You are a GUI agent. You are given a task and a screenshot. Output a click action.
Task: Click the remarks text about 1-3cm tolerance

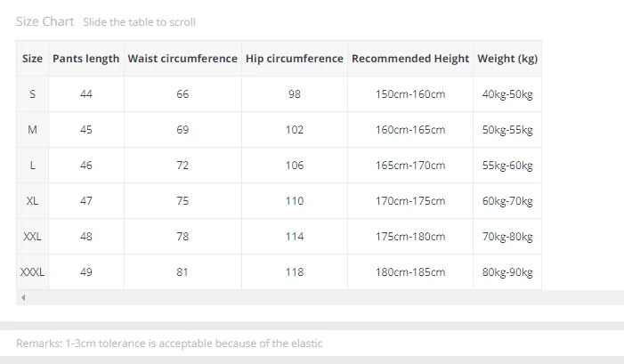(169, 344)
